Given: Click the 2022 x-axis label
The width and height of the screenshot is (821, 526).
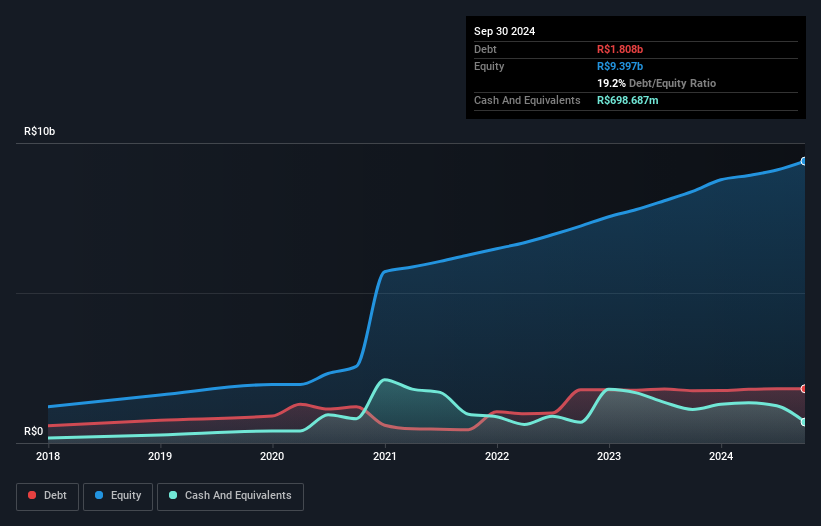Looking at the screenshot, I should coord(497,456).
